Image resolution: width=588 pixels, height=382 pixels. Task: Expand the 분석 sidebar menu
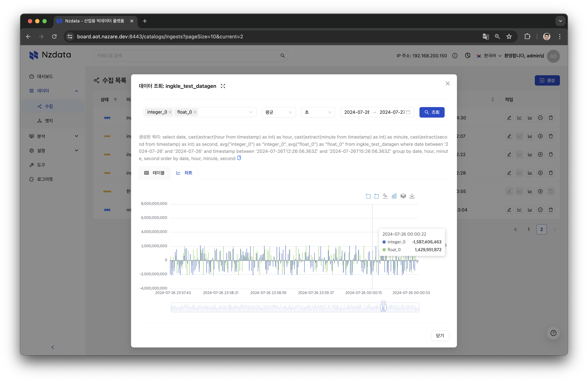coord(76,136)
